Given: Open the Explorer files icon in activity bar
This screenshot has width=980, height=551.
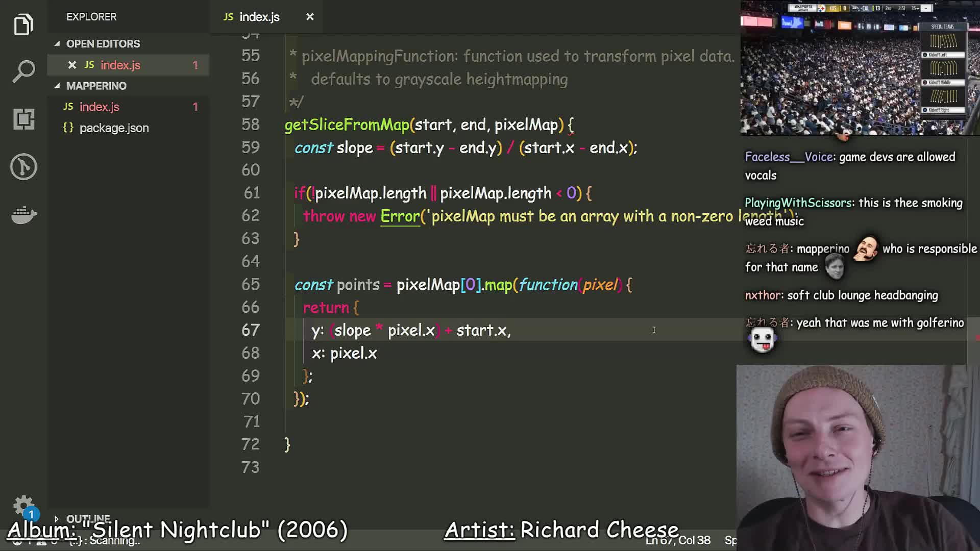Looking at the screenshot, I should [x=23, y=24].
